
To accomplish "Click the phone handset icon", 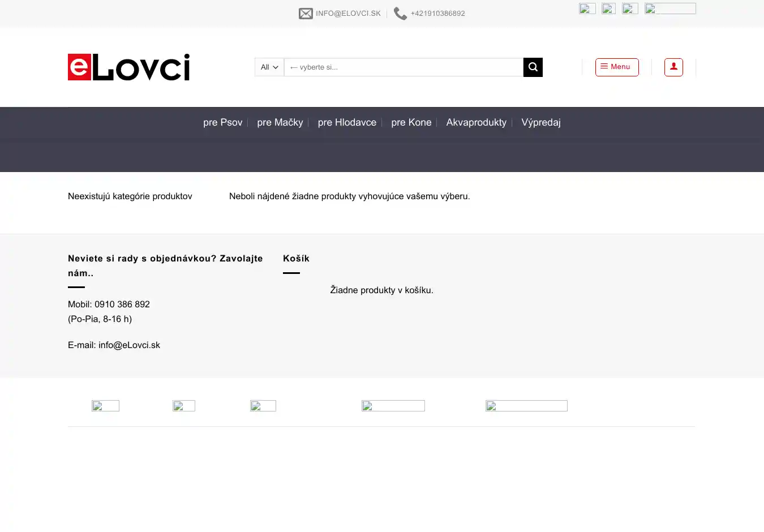I will tap(400, 14).
